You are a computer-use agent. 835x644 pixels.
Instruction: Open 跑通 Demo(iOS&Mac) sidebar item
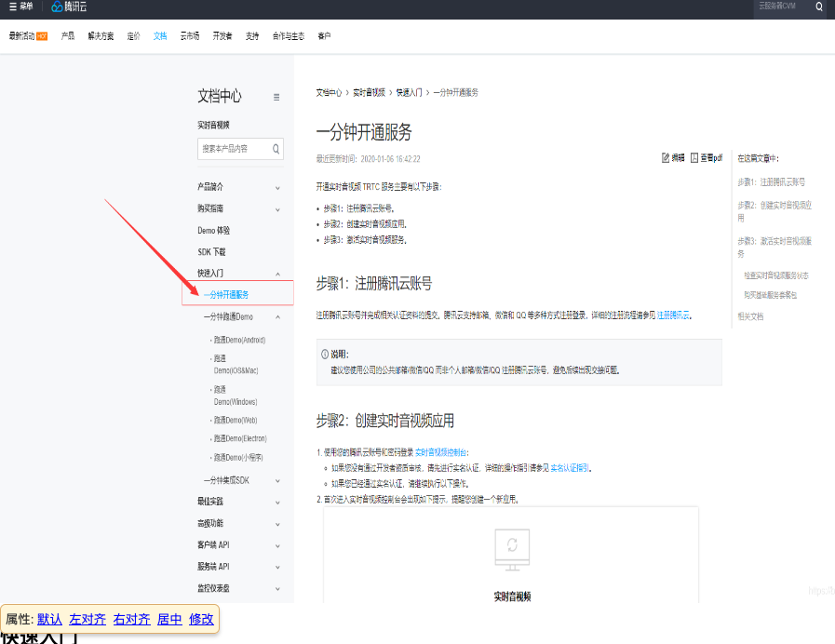(x=236, y=364)
